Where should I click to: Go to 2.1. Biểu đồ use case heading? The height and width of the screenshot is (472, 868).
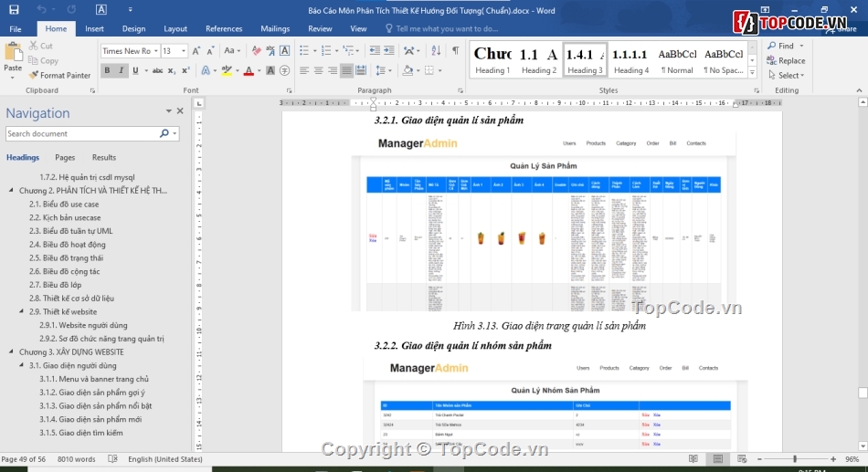click(x=64, y=205)
